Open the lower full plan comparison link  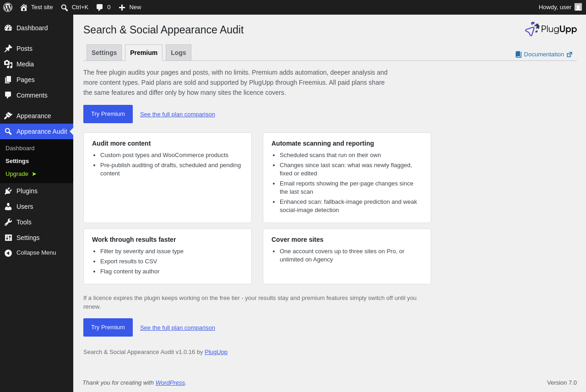tap(178, 328)
